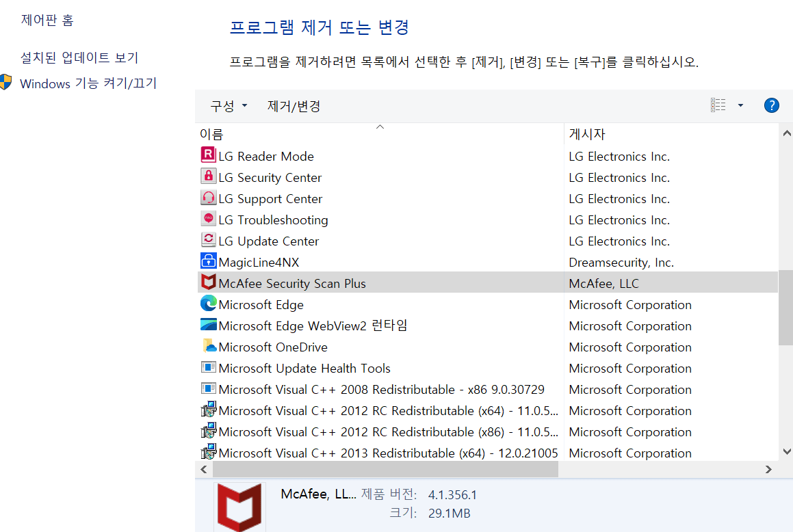Open the 구성 dropdown menu
Screen dimensions: 793x532
click(229, 106)
